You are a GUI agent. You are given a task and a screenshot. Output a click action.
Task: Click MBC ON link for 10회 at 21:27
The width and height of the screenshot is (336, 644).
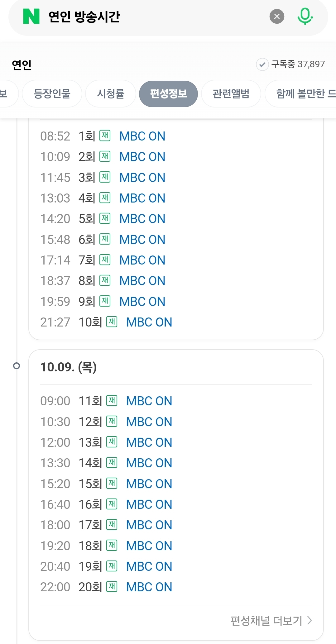(x=149, y=322)
